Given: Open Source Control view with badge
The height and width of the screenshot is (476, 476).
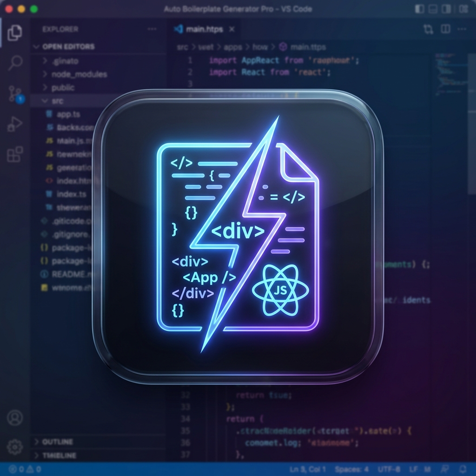Looking at the screenshot, I should tap(16, 94).
